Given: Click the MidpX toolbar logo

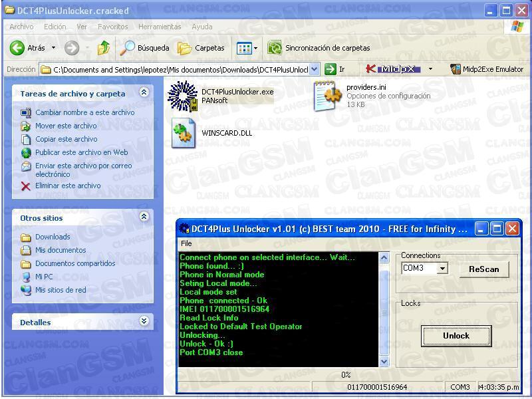Looking at the screenshot, I should (393, 69).
